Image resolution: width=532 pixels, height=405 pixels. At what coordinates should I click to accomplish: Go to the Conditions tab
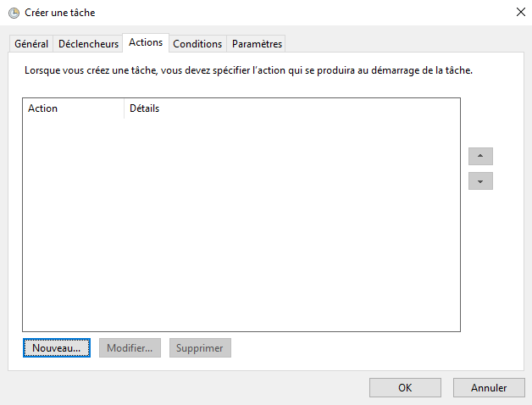click(197, 44)
